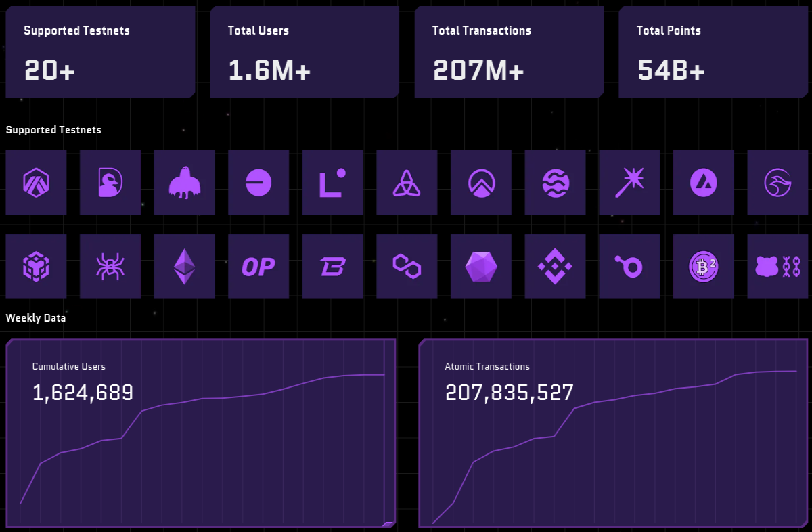Open the duck-shaped testnet icon
The height and width of the screenshot is (532, 812).
click(110, 183)
